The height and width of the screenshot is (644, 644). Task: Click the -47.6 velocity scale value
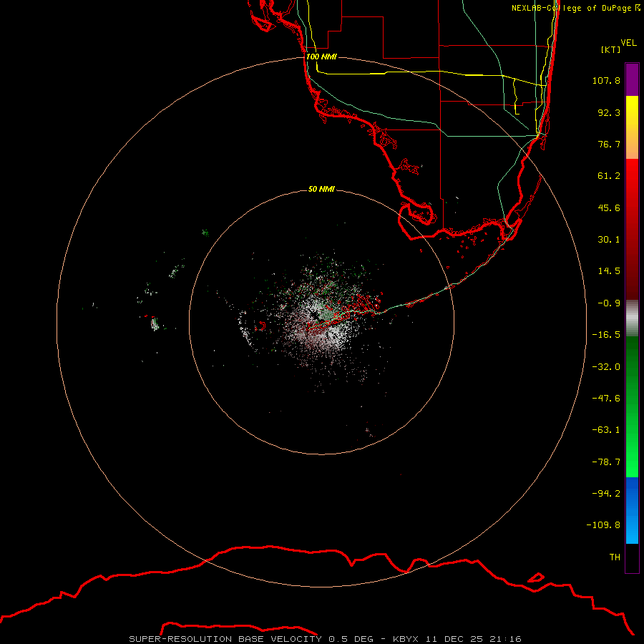coord(606,399)
